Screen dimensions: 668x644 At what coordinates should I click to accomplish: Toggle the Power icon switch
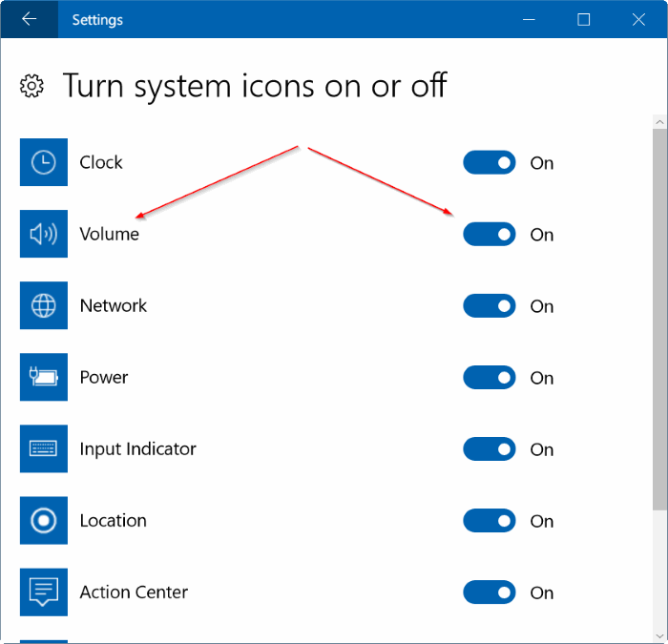coord(489,377)
